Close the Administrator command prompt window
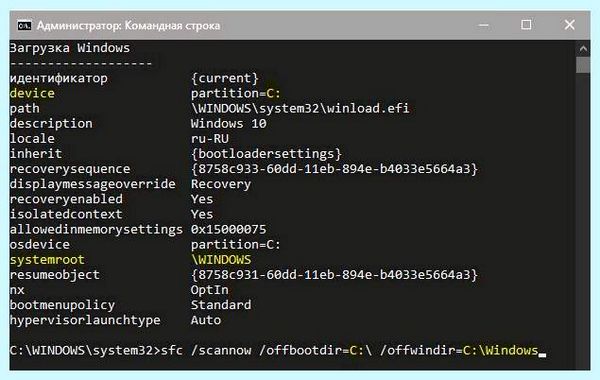Image resolution: width=600 pixels, height=380 pixels. [x=569, y=25]
